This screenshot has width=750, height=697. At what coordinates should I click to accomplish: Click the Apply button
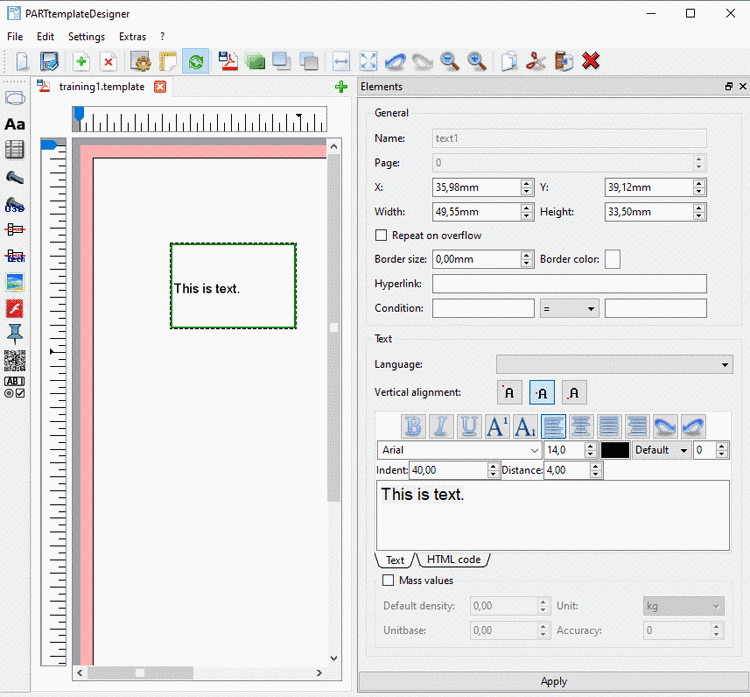point(553,681)
